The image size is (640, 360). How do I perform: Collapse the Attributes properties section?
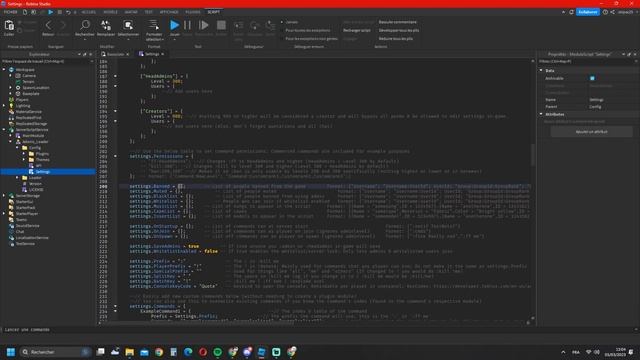541,114
